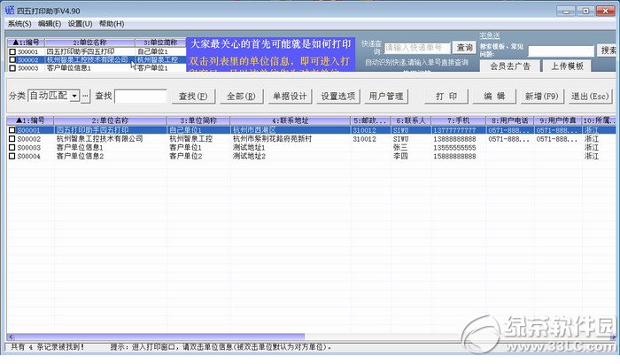Sort main table by 1:编号 column
The width and height of the screenshot is (620, 364).
point(30,120)
